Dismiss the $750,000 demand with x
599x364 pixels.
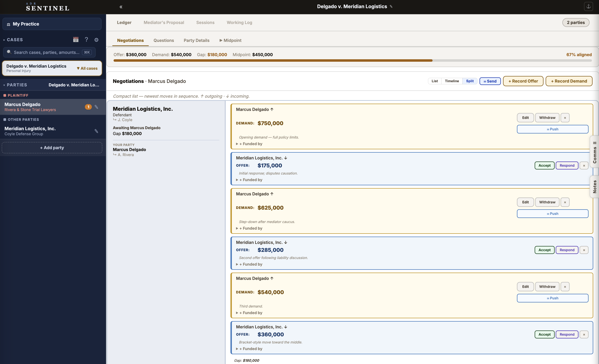(x=565, y=118)
